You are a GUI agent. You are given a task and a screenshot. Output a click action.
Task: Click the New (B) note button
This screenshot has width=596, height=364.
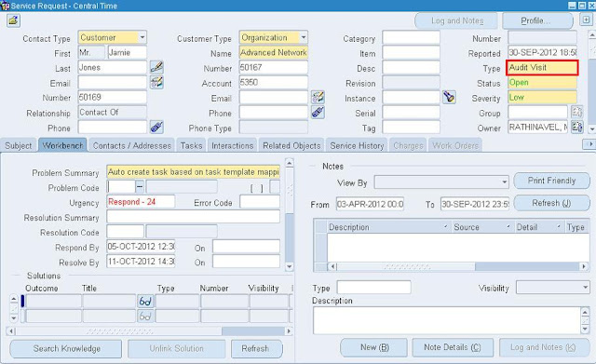tap(373, 347)
